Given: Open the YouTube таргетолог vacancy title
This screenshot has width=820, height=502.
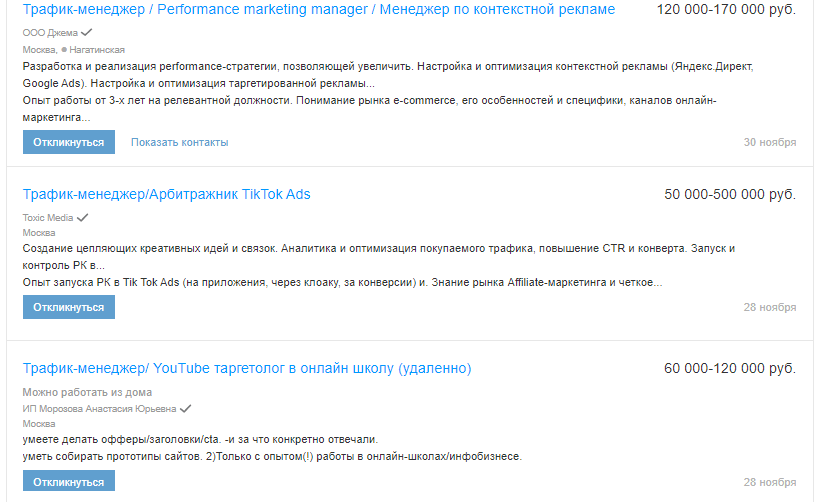Looking at the screenshot, I should 246,369.
